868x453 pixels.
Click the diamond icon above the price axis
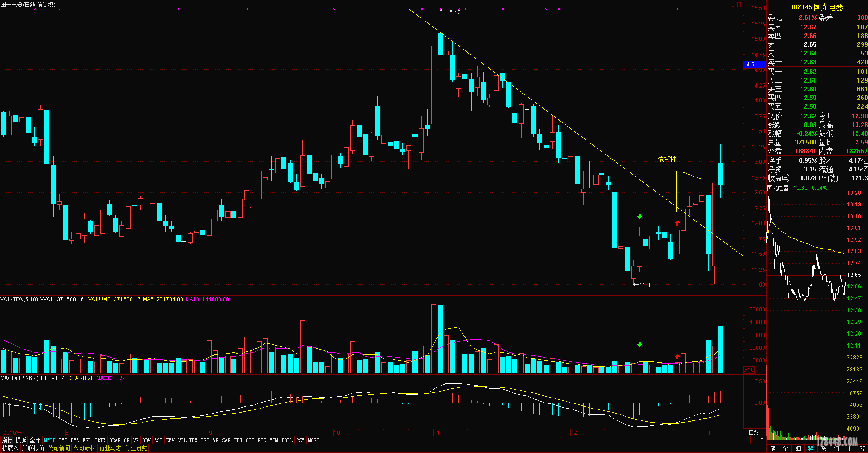coord(733,5)
